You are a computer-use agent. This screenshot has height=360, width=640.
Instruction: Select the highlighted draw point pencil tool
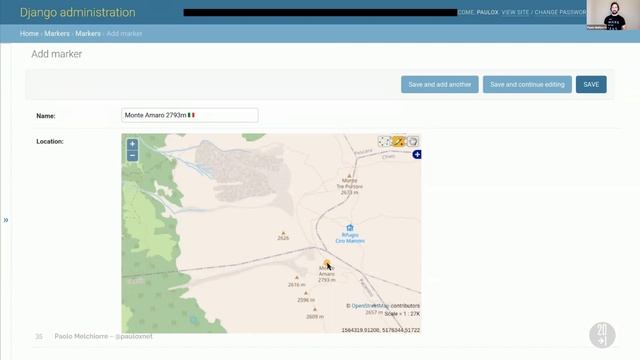click(x=398, y=142)
